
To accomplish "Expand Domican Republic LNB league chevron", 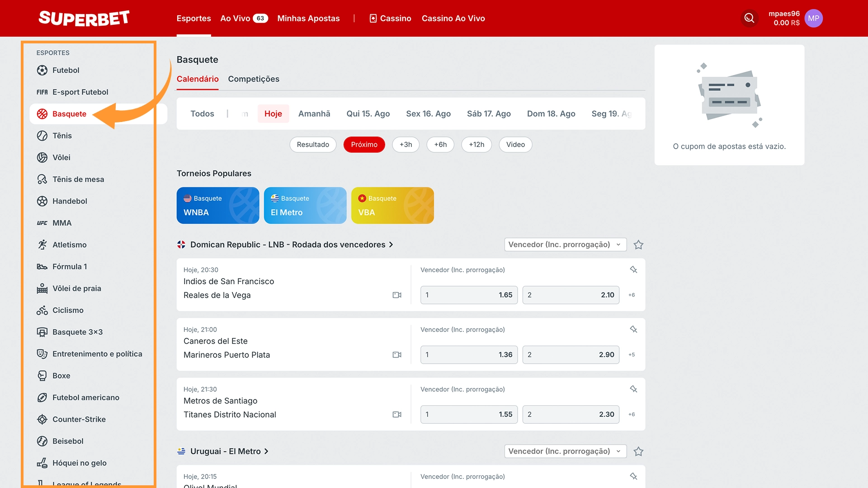I will pyautogui.click(x=391, y=244).
